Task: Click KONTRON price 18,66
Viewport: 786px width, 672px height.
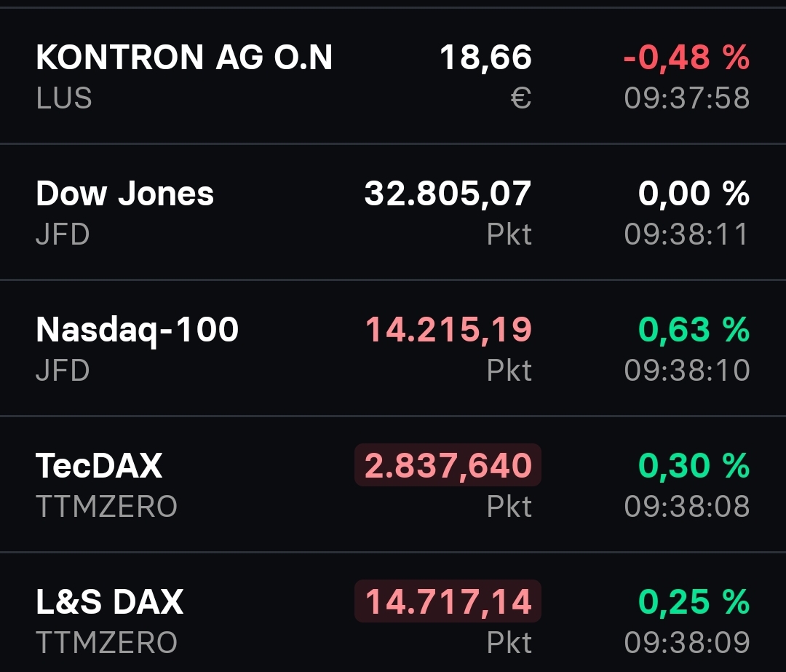Action: coord(485,58)
